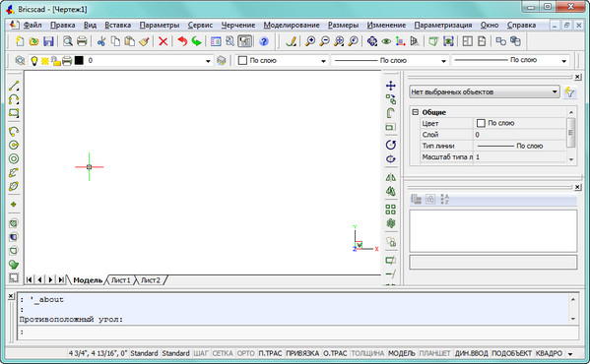Click the Цвет property color swatch

tap(481, 123)
